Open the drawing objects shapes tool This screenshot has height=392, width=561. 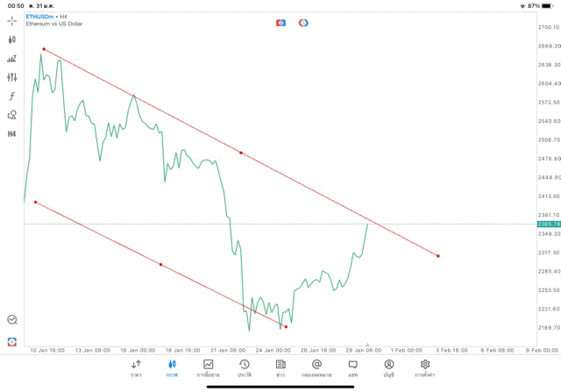12,115
